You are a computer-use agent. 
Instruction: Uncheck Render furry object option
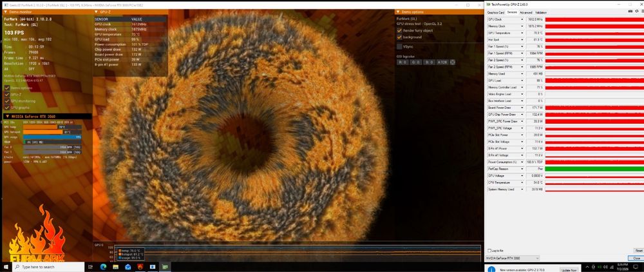point(399,31)
